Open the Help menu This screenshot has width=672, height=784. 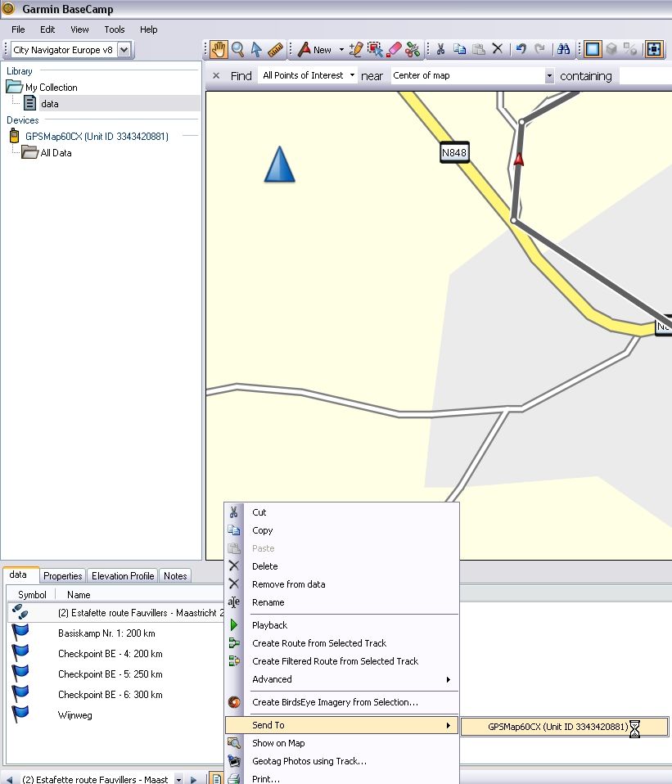(148, 29)
